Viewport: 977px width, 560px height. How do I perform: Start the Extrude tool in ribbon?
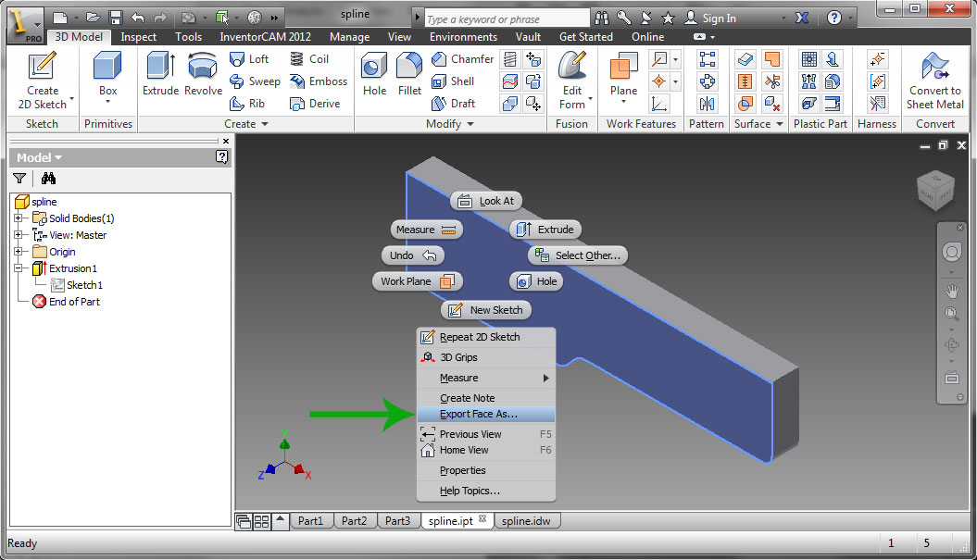click(161, 74)
